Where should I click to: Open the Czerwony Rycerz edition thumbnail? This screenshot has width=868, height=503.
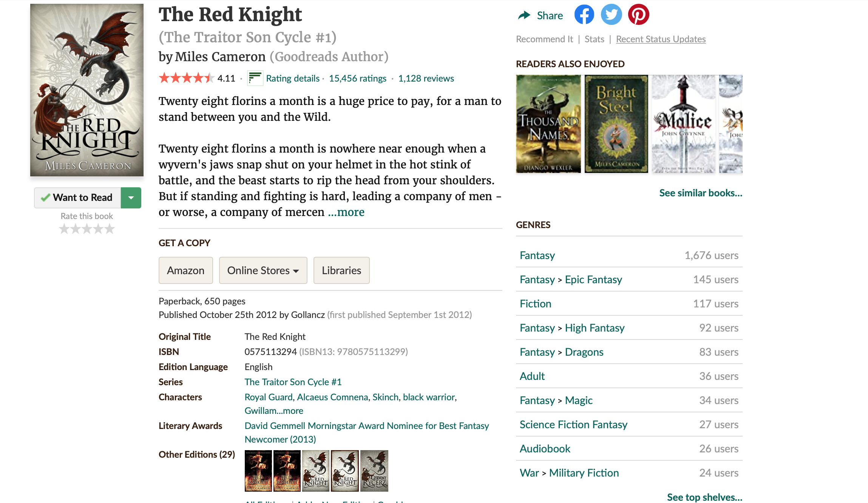(374, 471)
